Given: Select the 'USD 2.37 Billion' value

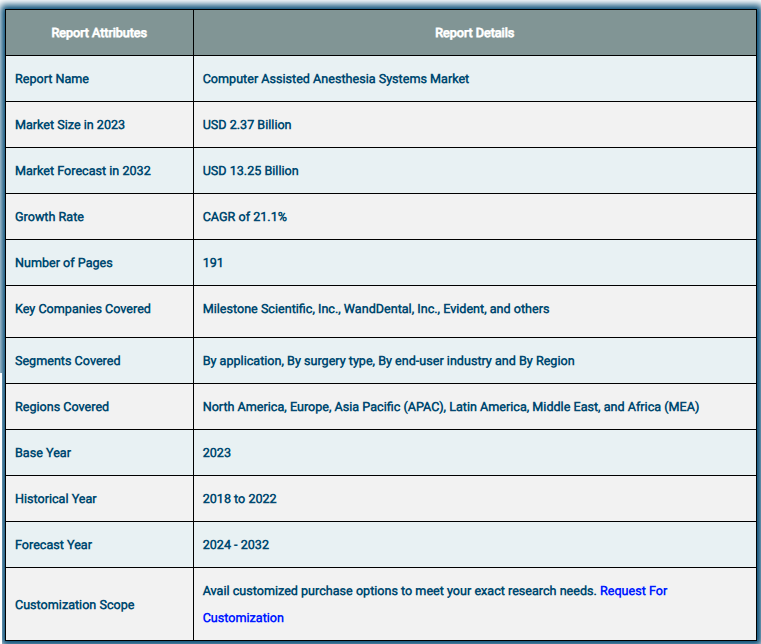Looking at the screenshot, I should pos(247,125).
